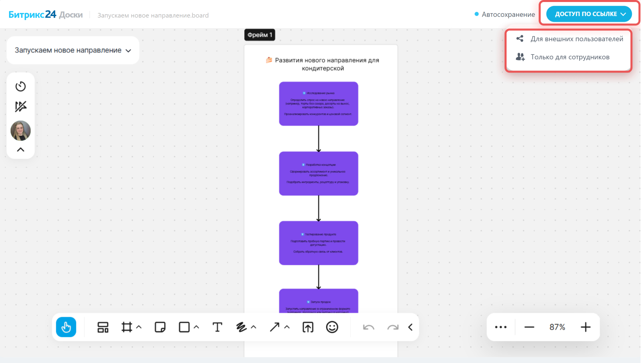This screenshot has height=363, width=644.
Task: Toggle the cursor visibility icon in sidebar
Action: click(21, 107)
